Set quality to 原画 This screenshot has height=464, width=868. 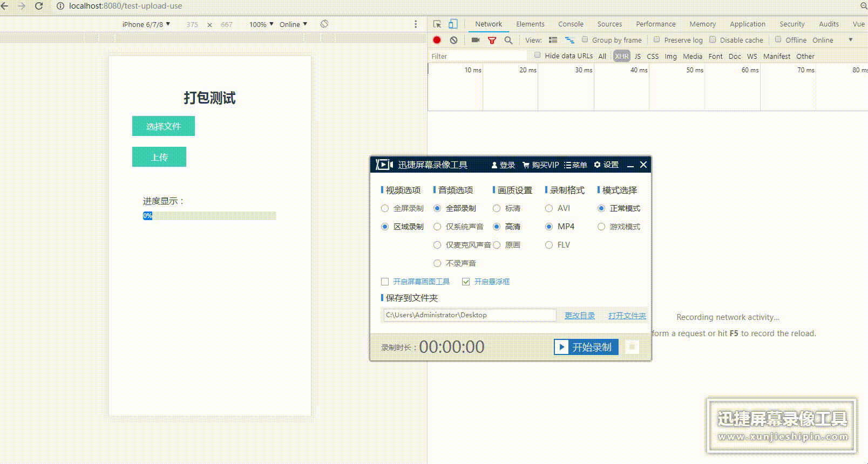[x=507, y=245]
